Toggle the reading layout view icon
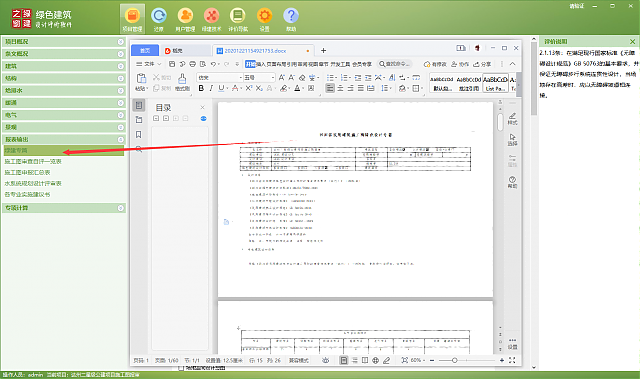This screenshot has height=379, width=640. (x=365, y=360)
